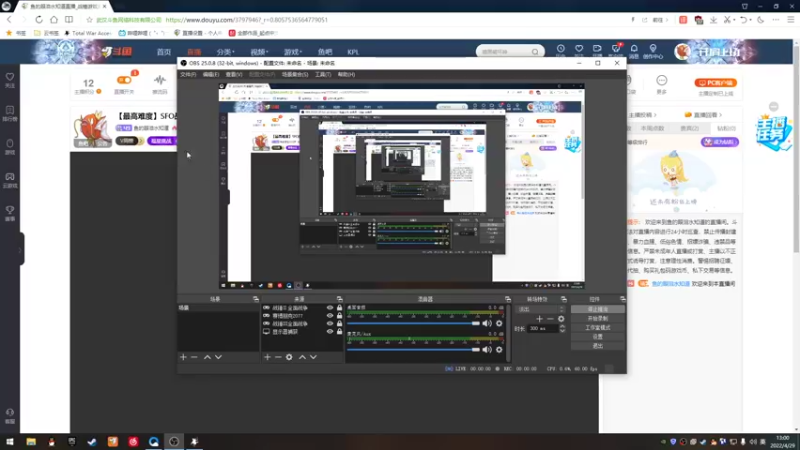Expand the 视频 dropdown in Douyu navigation
The width and height of the screenshot is (800, 450).
(259, 52)
